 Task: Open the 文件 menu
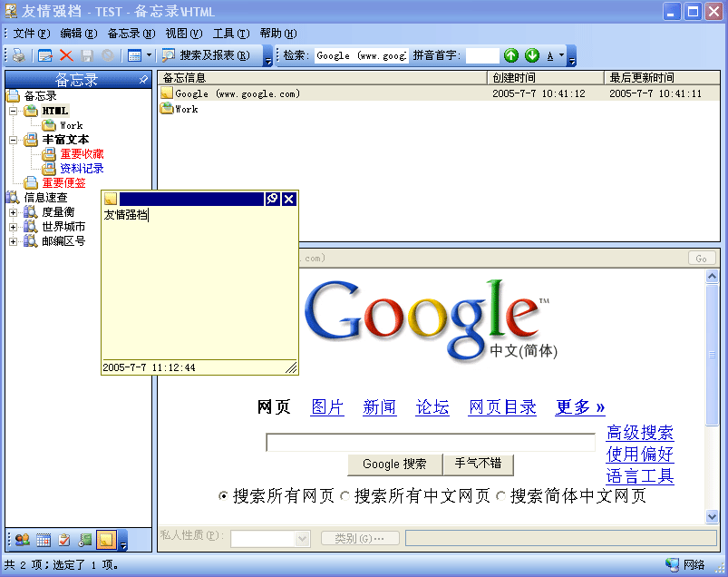point(31,34)
